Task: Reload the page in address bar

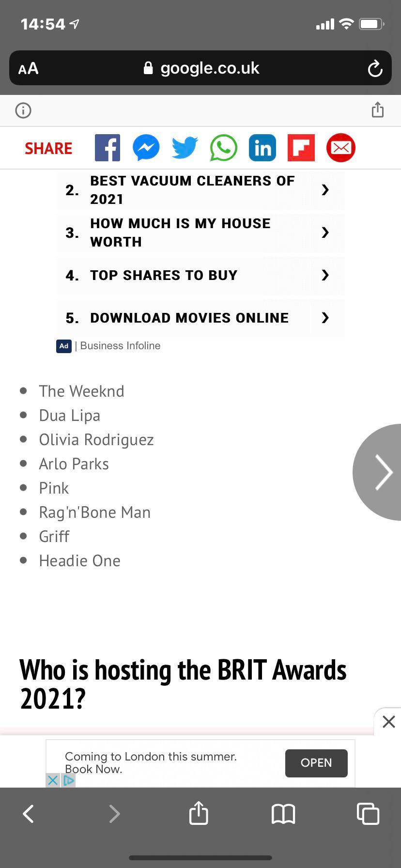Action: coord(375,68)
